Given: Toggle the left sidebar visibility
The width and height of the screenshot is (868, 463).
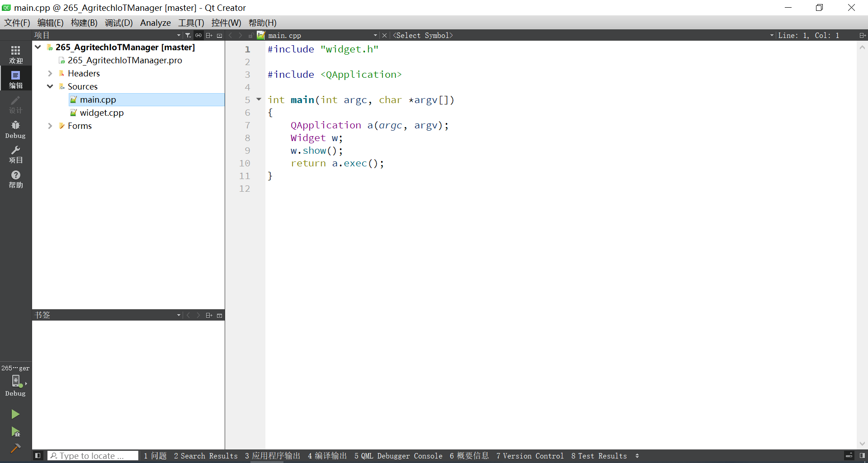Looking at the screenshot, I should click(x=38, y=456).
